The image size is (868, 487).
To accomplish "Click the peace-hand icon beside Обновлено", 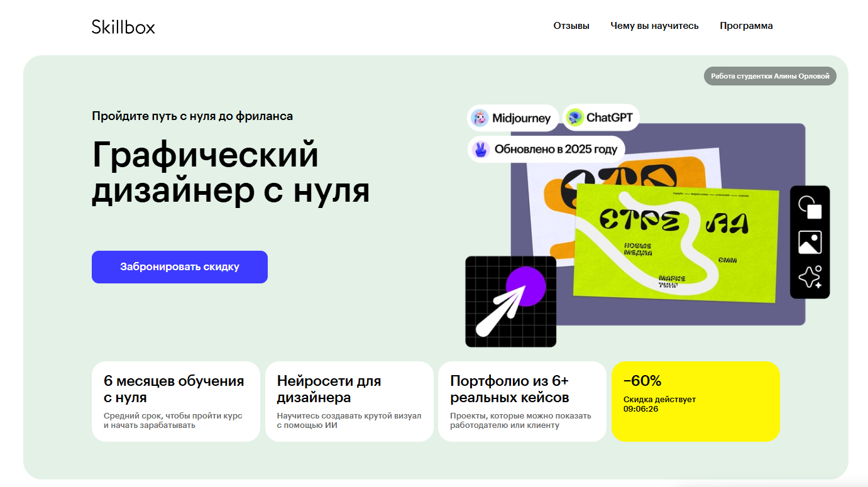I will [481, 150].
